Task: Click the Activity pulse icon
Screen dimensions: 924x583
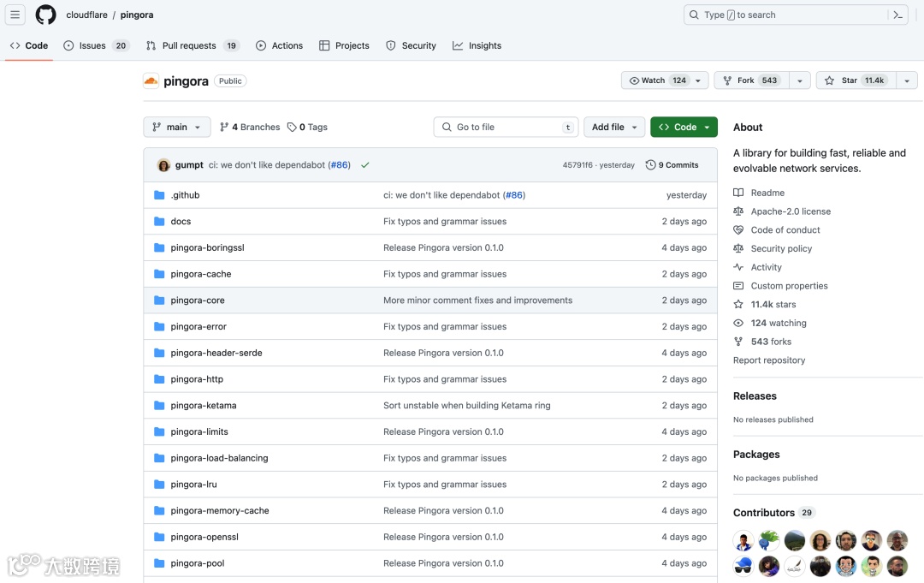Action: [738, 267]
